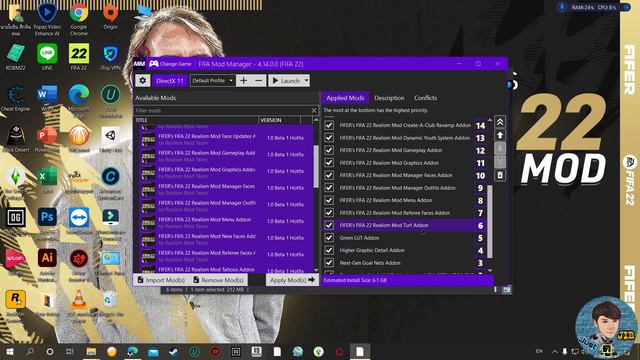The height and width of the screenshot is (360, 640).
Task: Open Windows Start menu
Action: (10, 351)
